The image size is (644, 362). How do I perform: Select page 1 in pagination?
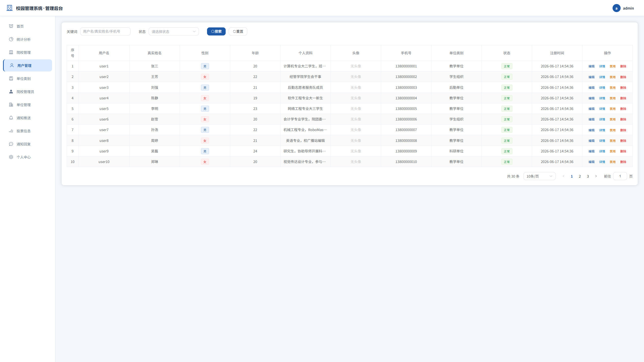tap(572, 176)
